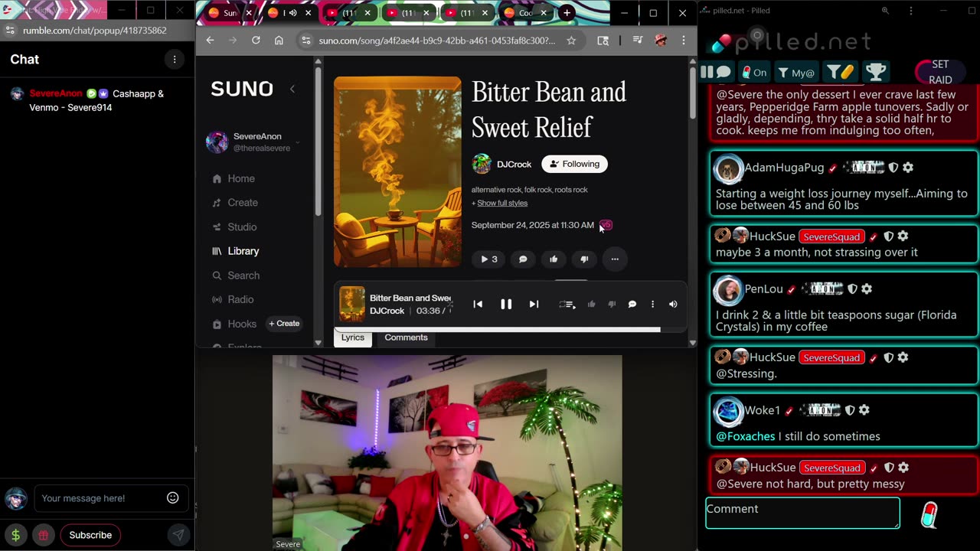This screenshot has width=980, height=551.
Task: Click the red gift icon in Rumble chat
Action: click(43, 535)
